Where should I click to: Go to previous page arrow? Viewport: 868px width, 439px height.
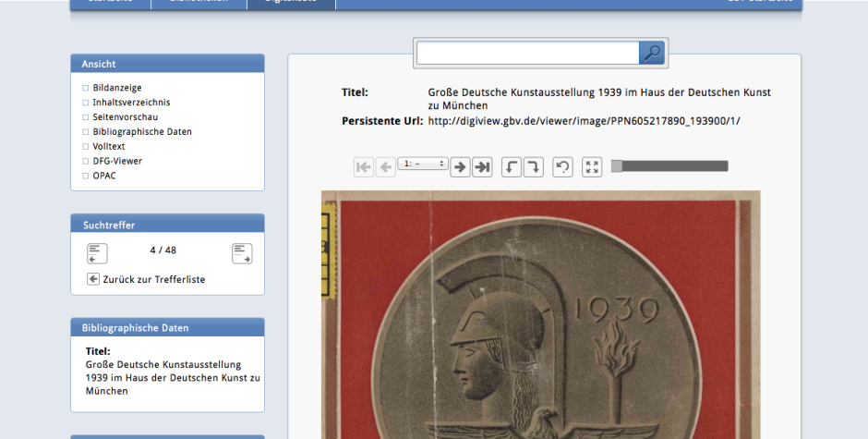pos(386,167)
